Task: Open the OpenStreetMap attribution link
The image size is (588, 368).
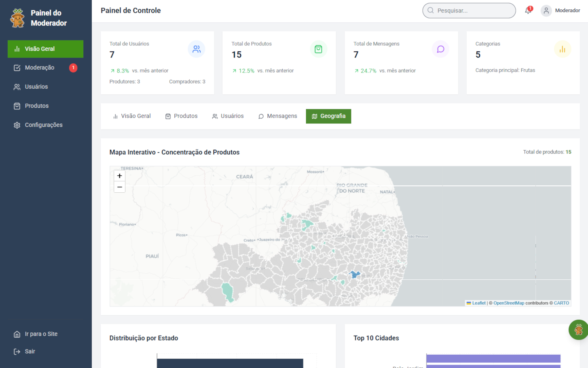Action: (x=508, y=303)
